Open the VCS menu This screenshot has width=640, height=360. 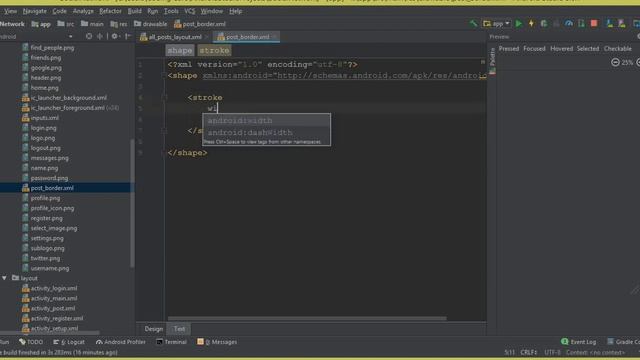click(190, 11)
